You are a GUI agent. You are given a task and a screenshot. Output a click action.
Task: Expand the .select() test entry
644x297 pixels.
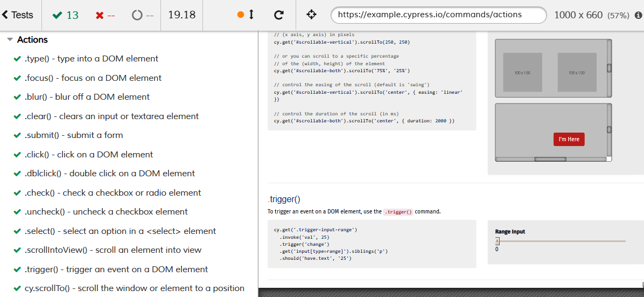tap(120, 231)
